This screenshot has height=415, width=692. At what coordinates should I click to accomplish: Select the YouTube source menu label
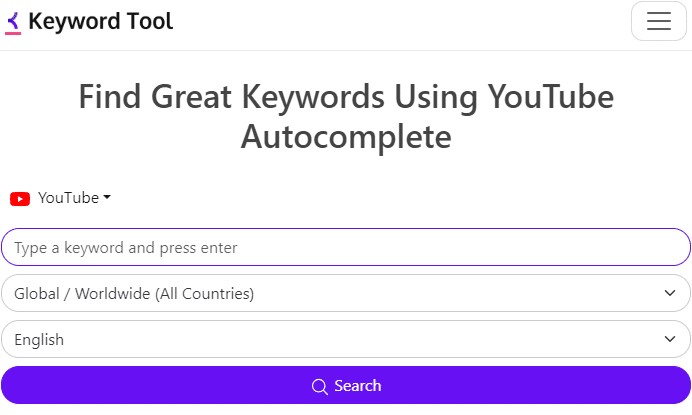[x=68, y=198]
